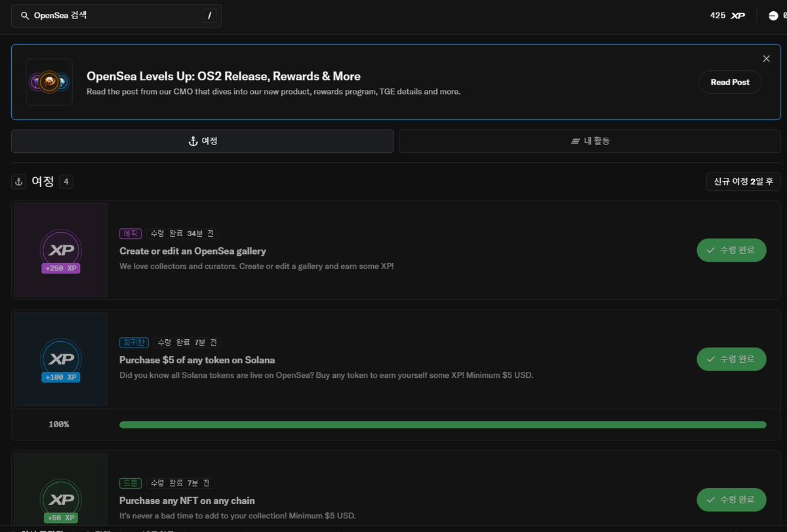Click the 드문 rarity tag
The width and height of the screenshot is (787, 532).
tap(131, 483)
